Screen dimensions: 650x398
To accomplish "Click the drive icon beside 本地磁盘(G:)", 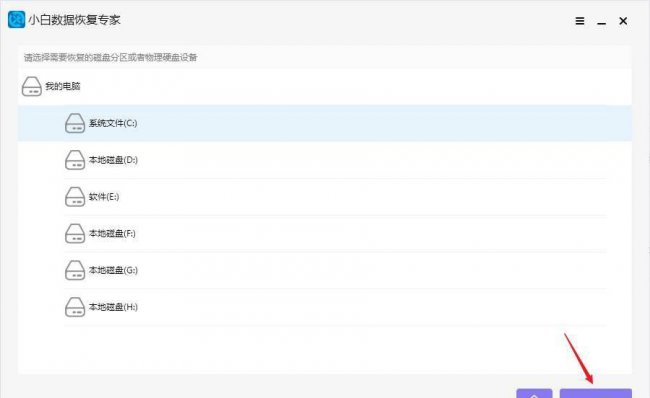I will [x=75, y=270].
